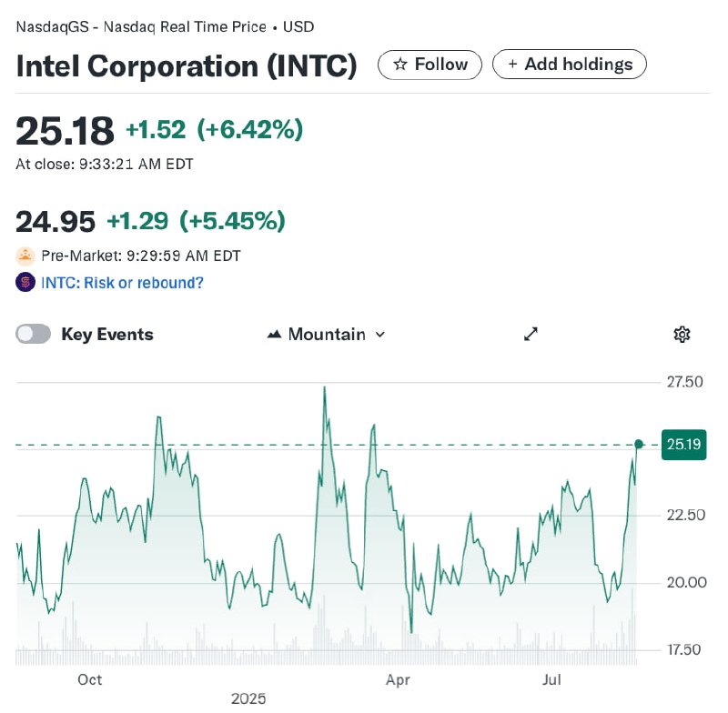Click the 25.19 current price label on chart
This screenshot has width=728, height=713.
[x=684, y=445]
